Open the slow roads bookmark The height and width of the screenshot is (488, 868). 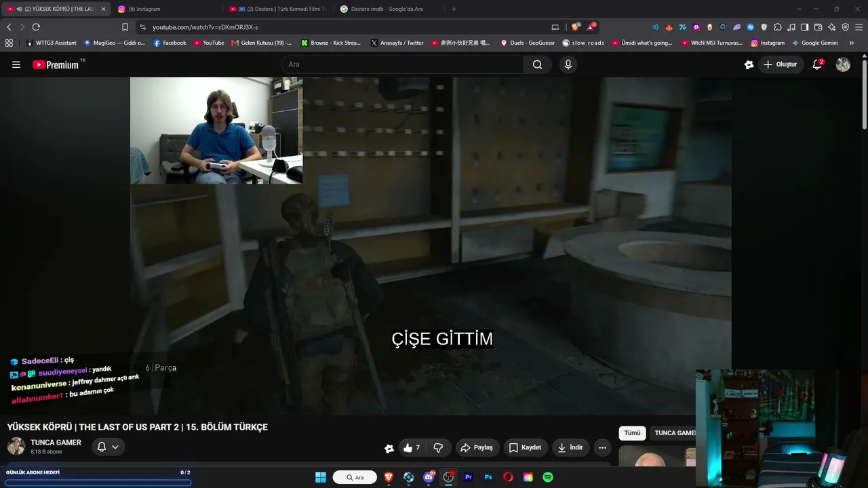point(583,43)
